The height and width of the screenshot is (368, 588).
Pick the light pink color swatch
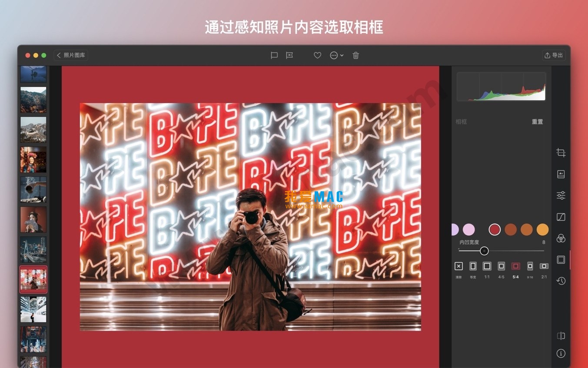(x=469, y=230)
